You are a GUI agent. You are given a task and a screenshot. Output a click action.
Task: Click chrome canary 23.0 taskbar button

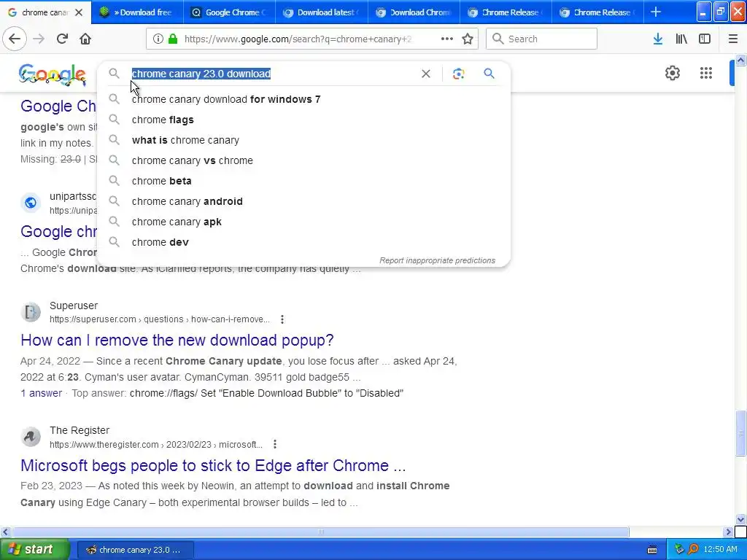pyautogui.click(x=135, y=550)
